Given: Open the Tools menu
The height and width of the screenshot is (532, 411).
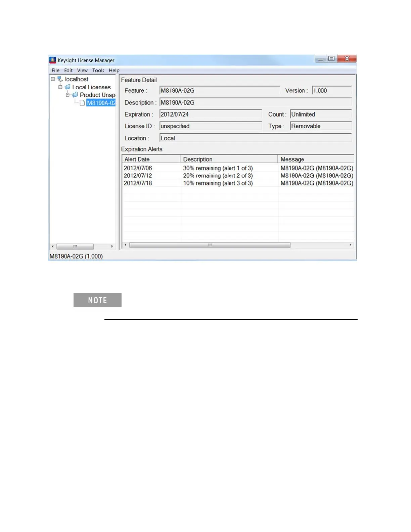Looking at the screenshot, I should click(x=98, y=70).
